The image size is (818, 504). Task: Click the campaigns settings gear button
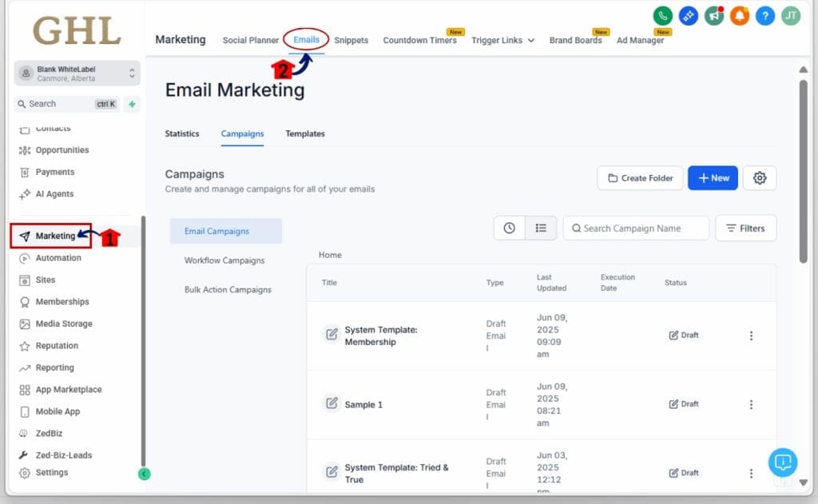760,178
